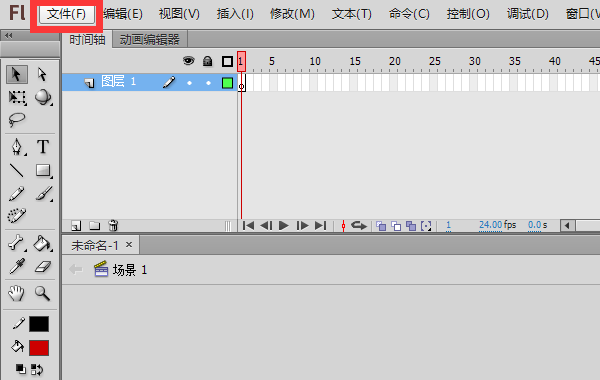The height and width of the screenshot is (380, 600).
Task: Choose the Deco tool
Action: click(x=17, y=215)
